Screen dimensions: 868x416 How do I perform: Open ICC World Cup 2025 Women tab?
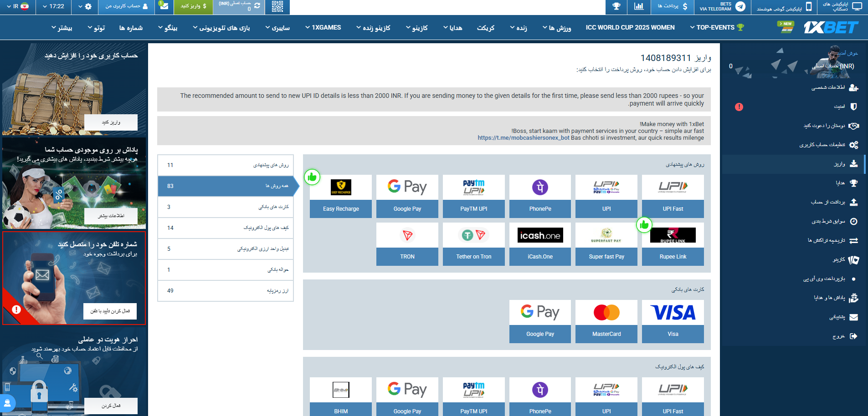click(630, 27)
